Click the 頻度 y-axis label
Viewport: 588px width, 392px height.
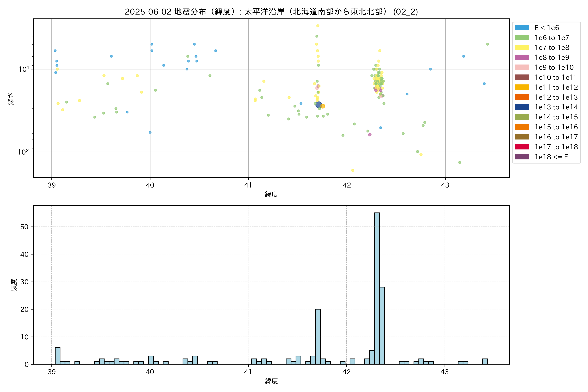coord(14,285)
